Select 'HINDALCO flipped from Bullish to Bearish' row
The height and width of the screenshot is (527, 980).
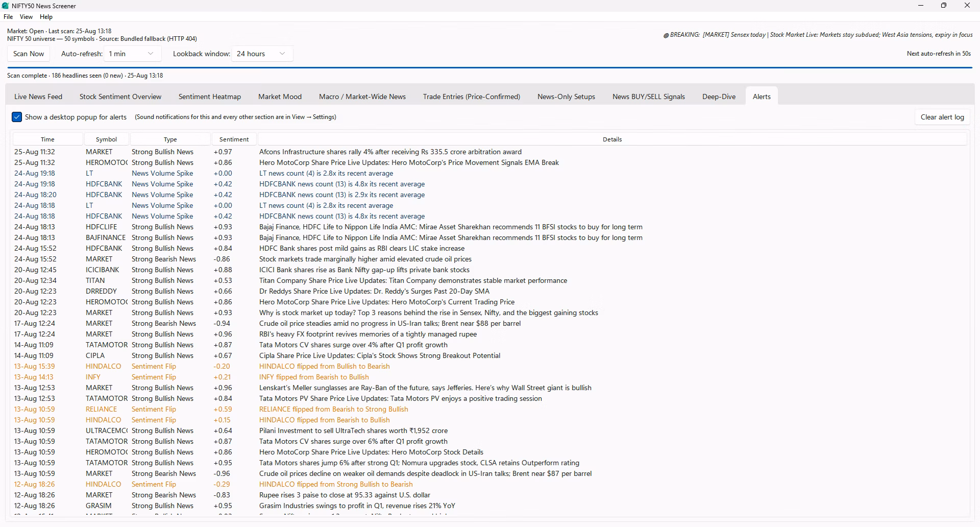(490, 366)
